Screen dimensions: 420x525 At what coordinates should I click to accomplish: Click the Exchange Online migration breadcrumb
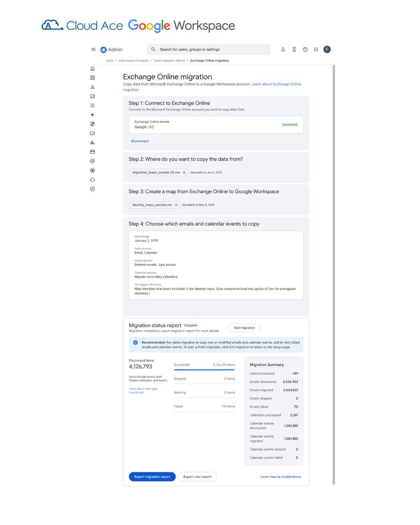click(209, 61)
